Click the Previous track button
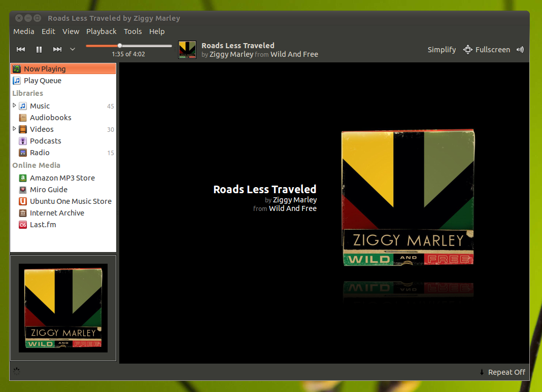 pyautogui.click(x=21, y=49)
